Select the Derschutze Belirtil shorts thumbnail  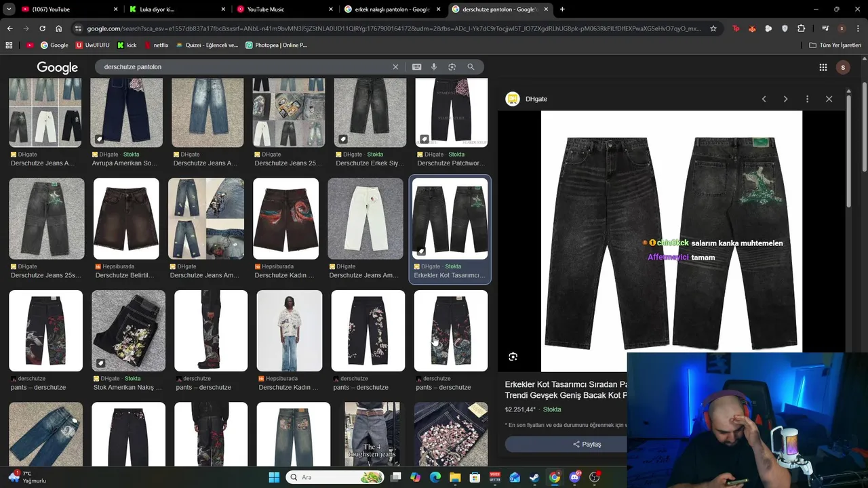(126, 219)
